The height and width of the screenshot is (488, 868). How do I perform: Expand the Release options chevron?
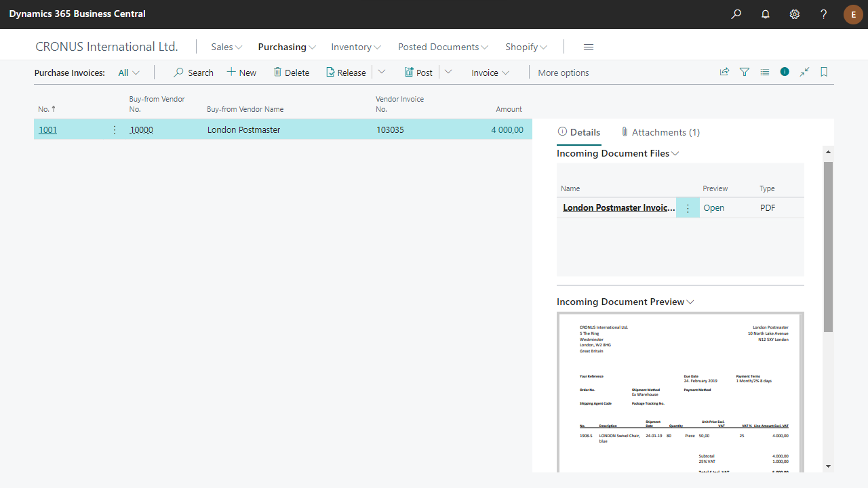[x=382, y=72]
